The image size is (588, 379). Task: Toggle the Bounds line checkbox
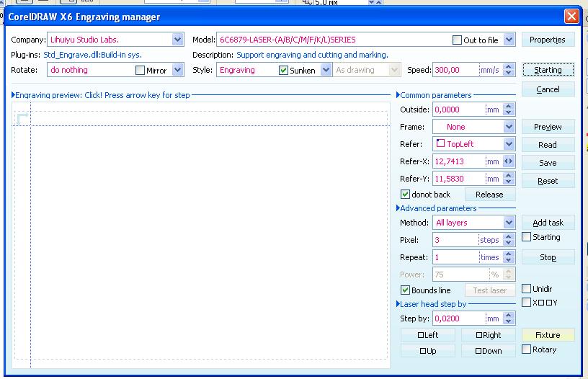click(x=405, y=290)
